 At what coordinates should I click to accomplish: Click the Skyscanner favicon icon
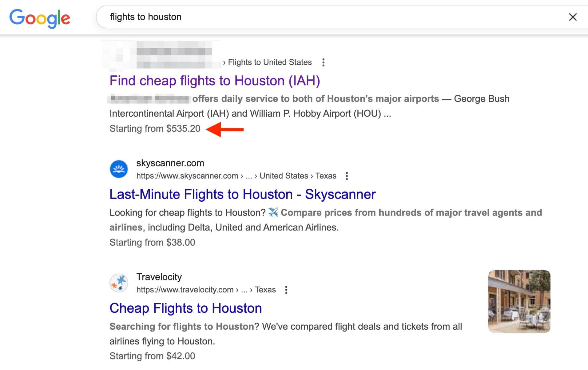119,169
